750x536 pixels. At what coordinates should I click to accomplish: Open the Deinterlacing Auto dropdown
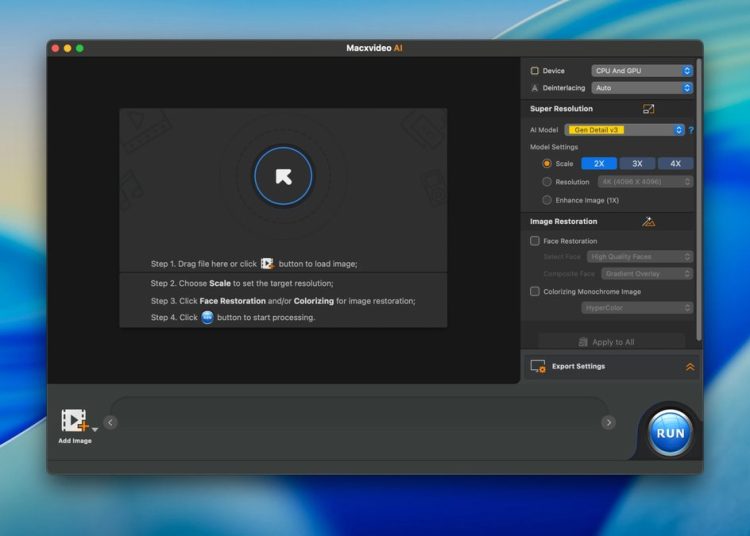click(x=642, y=88)
